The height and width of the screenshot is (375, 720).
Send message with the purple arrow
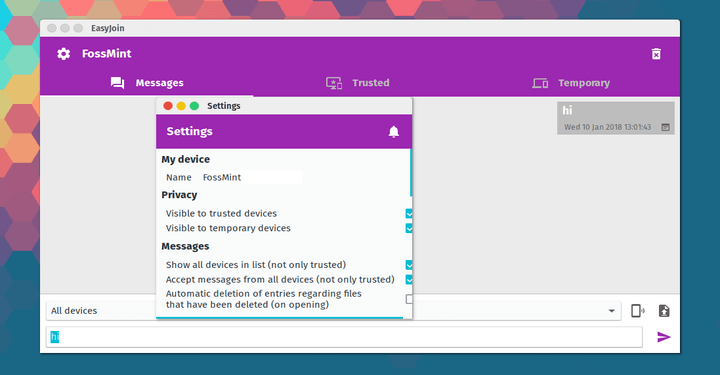tap(664, 337)
